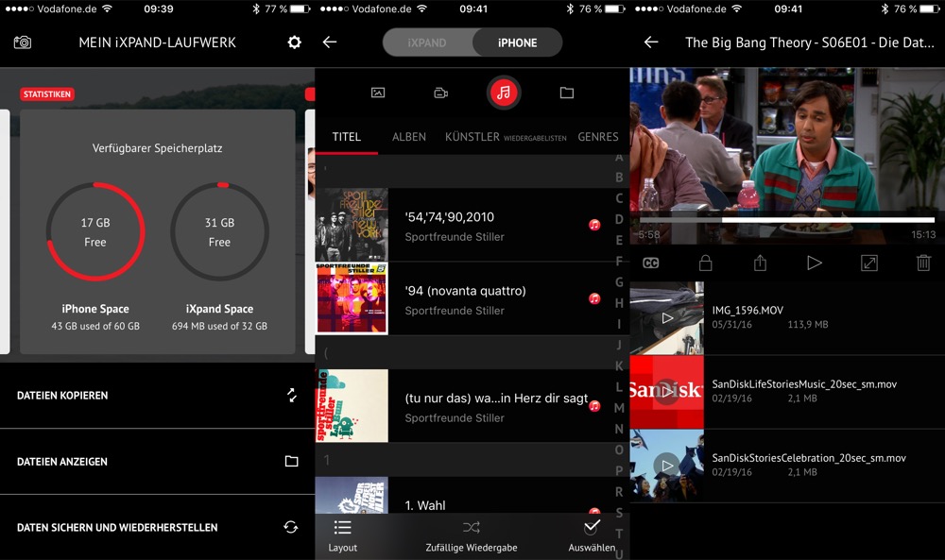
Task: Tap the play button below video
Action: pyautogui.click(x=815, y=263)
